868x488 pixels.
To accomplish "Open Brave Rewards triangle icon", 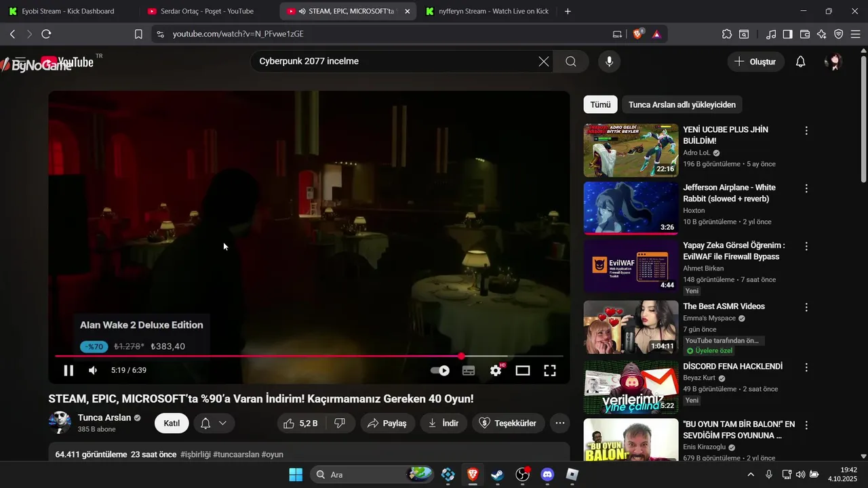I will point(656,34).
